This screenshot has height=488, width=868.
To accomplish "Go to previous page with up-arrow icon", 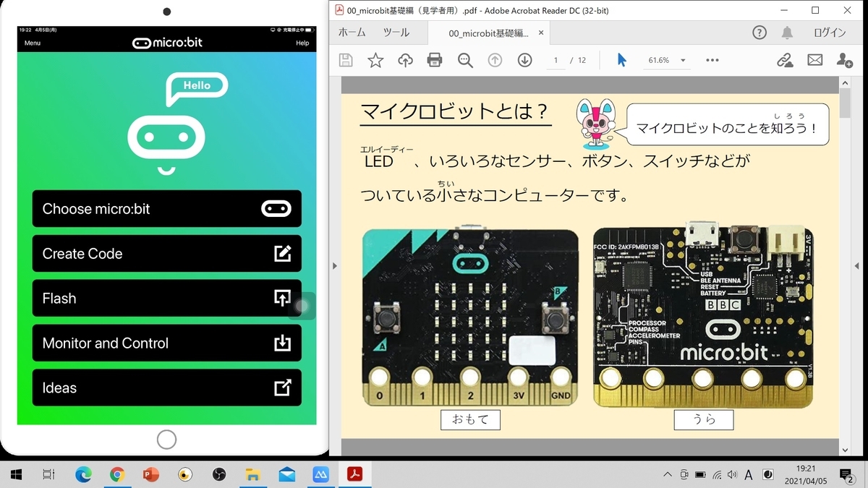I will click(x=495, y=60).
